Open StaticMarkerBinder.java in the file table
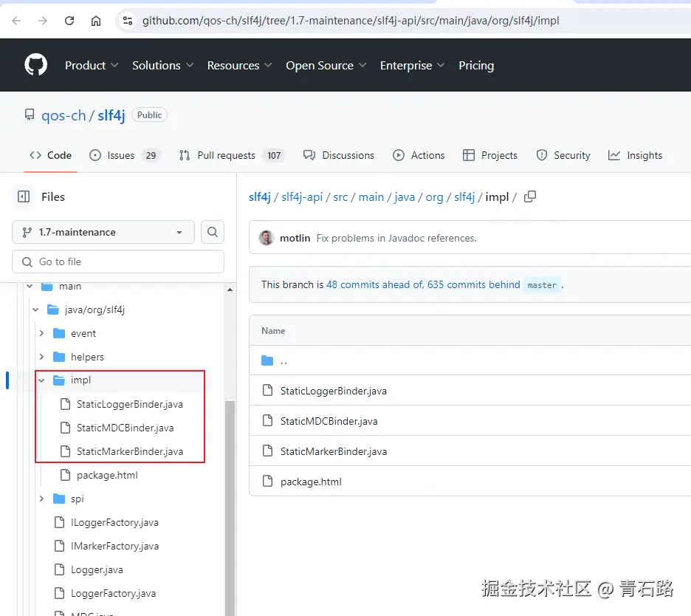This screenshot has width=691, height=616. point(334,451)
